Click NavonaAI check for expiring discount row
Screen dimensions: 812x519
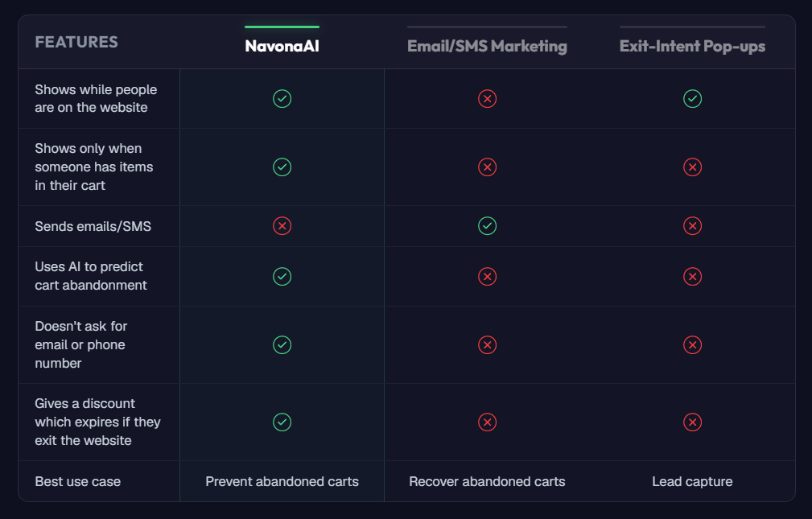[282, 422]
